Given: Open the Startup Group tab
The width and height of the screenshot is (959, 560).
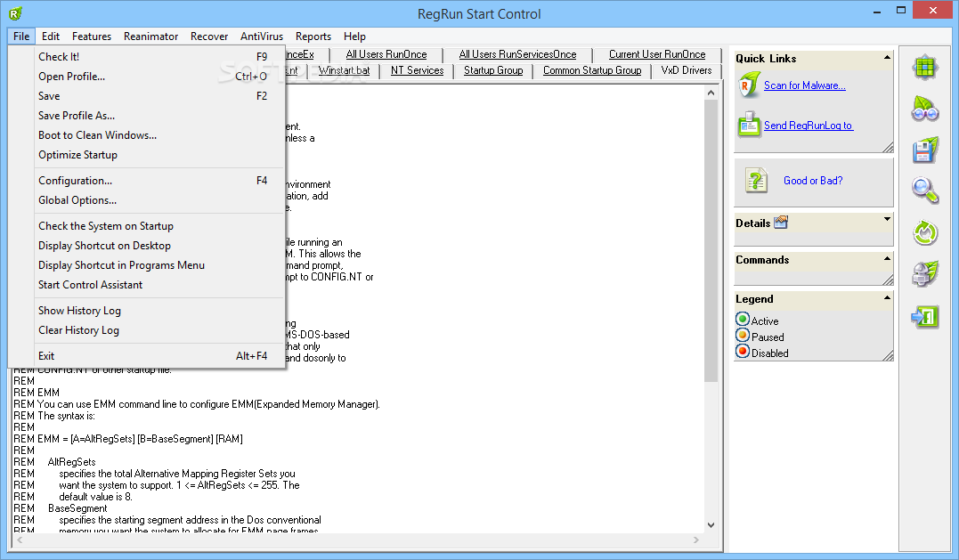Looking at the screenshot, I should tap(493, 70).
